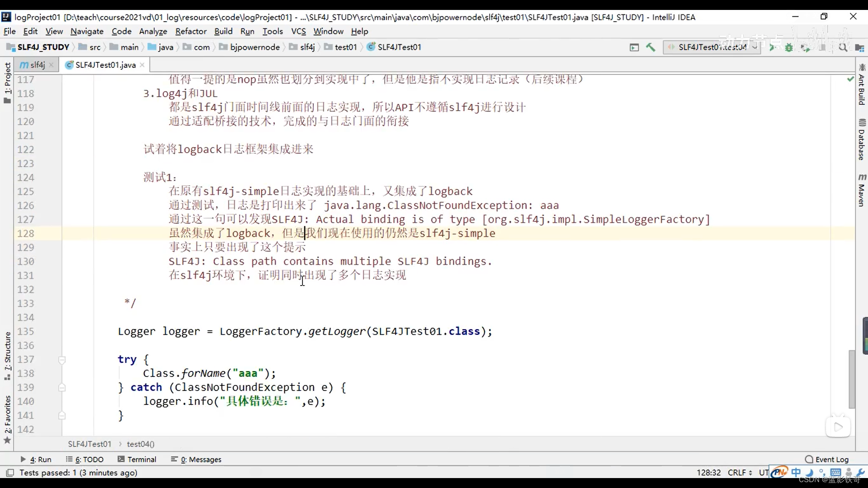Click cursor position 128:32 in status bar
Screen dimensions: 868x488
click(x=708, y=473)
